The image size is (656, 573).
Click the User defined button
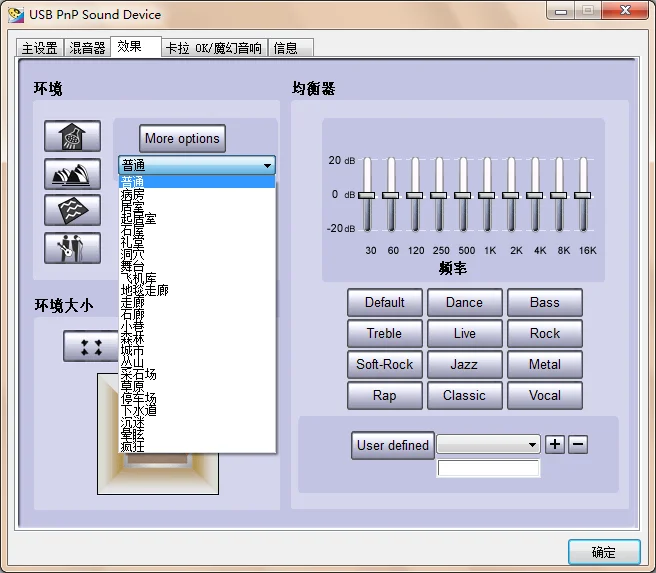(x=393, y=445)
